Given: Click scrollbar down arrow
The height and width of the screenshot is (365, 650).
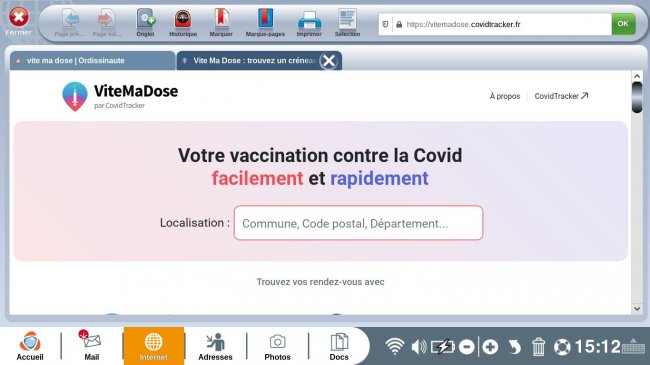Looking at the screenshot, I should click(637, 308).
